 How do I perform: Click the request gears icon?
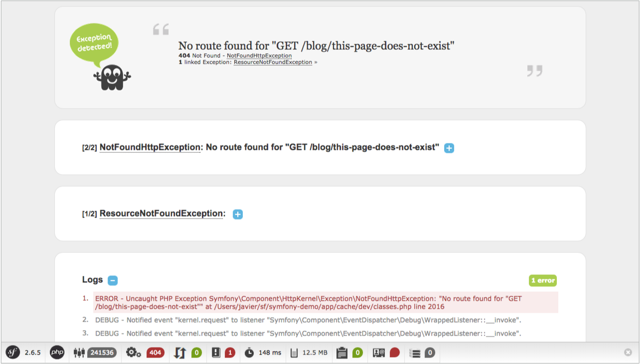[133, 353]
